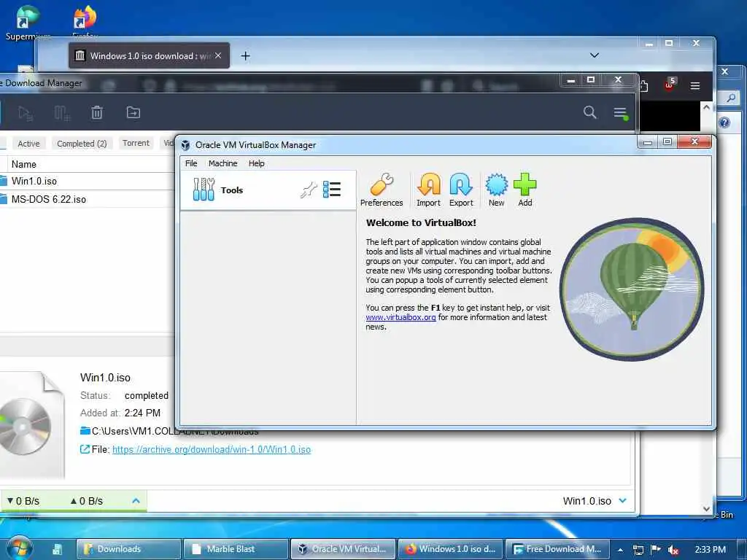Click the move-to-folder icon in Download Manager

click(133, 112)
